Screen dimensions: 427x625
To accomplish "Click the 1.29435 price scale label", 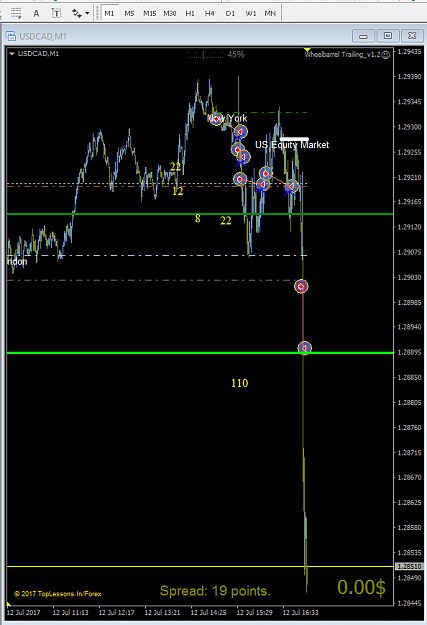I will pos(409,51).
